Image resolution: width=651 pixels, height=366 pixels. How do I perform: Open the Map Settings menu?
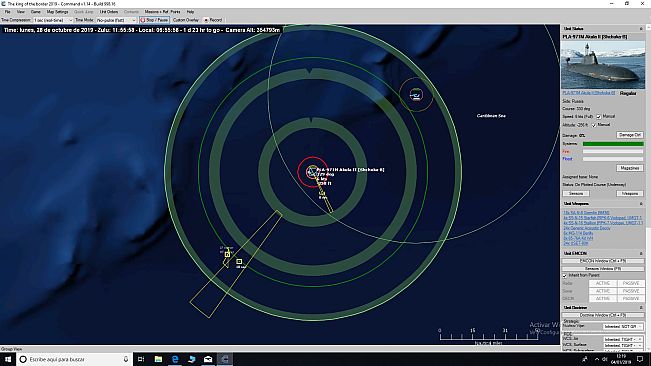pos(57,12)
